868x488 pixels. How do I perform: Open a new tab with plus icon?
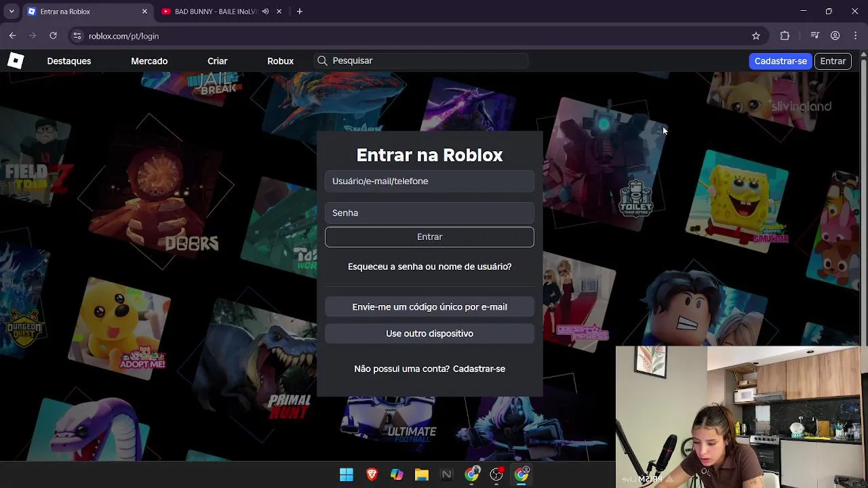click(300, 12)
